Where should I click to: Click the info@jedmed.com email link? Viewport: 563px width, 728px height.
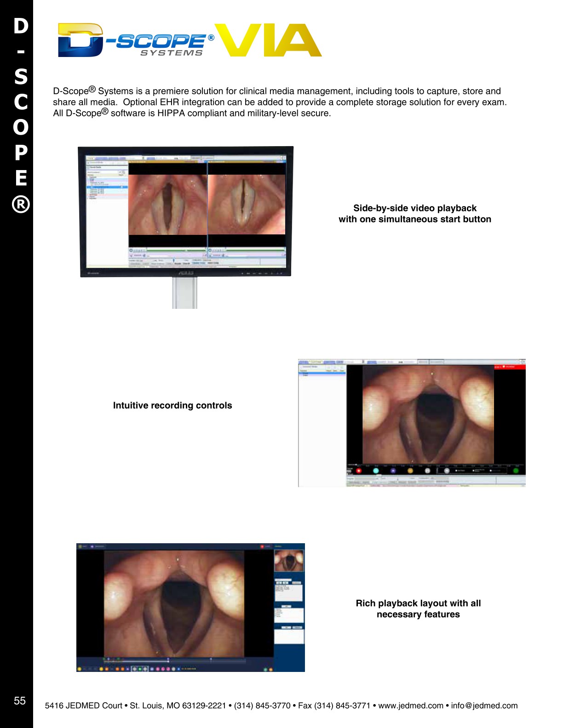(484, 705)
